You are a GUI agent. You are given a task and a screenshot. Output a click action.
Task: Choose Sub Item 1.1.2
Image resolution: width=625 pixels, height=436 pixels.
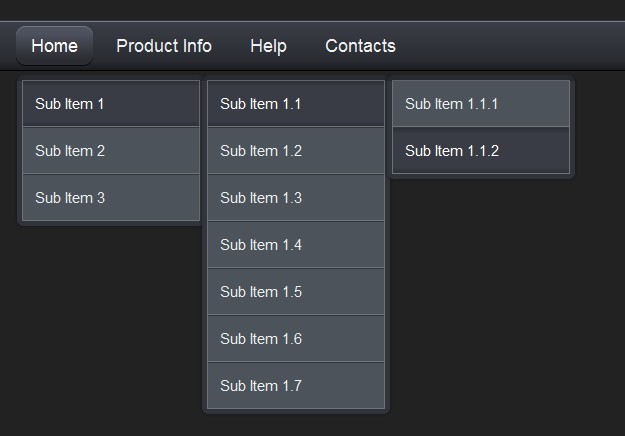(x=481, y=151)
